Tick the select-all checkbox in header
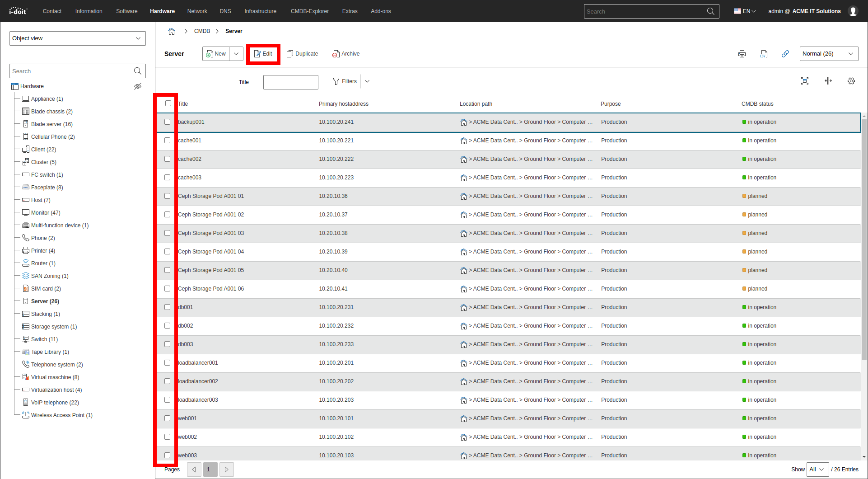868x479 pixels. [x=168, y=103]
